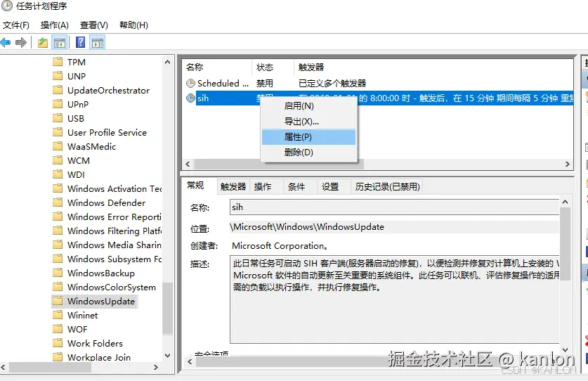This screenshot has width=588, height=381.
Task: Open the UPnP folder
Action: click(78, 104)
